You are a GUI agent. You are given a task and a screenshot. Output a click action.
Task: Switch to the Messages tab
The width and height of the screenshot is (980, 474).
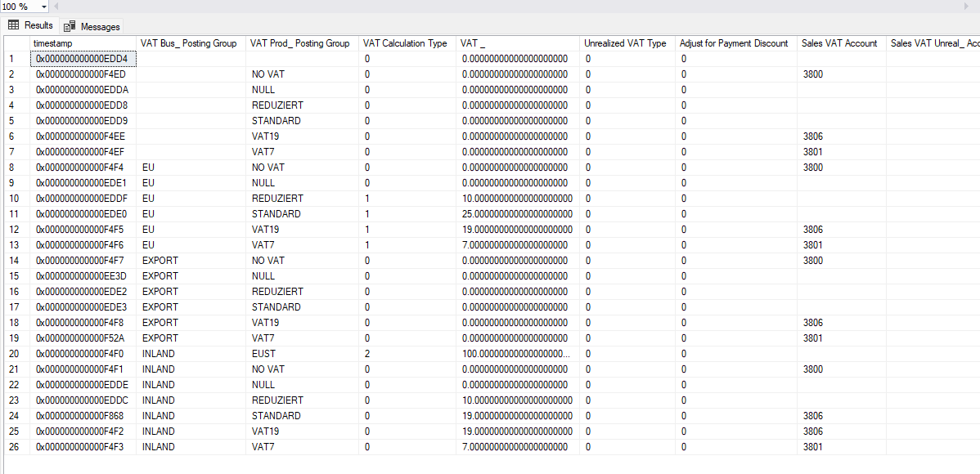[92, 26]
